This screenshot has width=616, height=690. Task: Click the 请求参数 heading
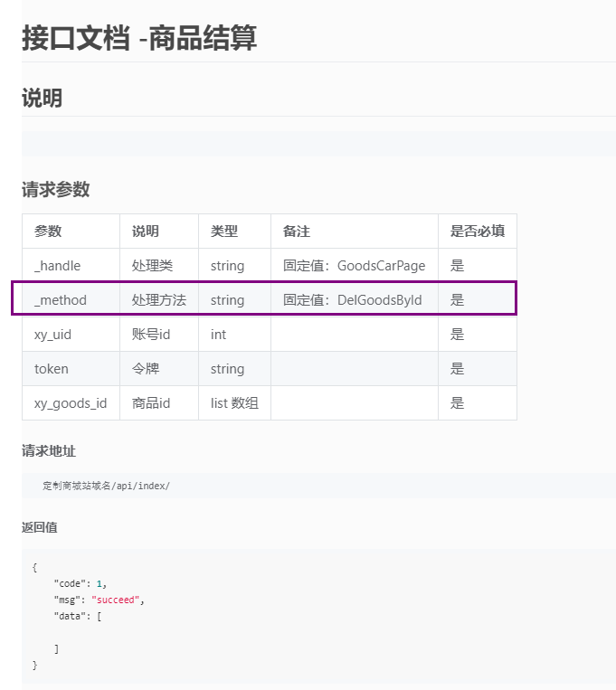56,190
